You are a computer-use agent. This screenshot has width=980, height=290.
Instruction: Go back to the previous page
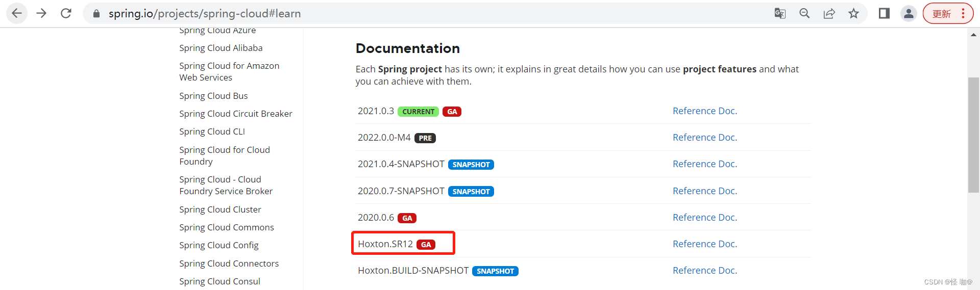(17, 13)
